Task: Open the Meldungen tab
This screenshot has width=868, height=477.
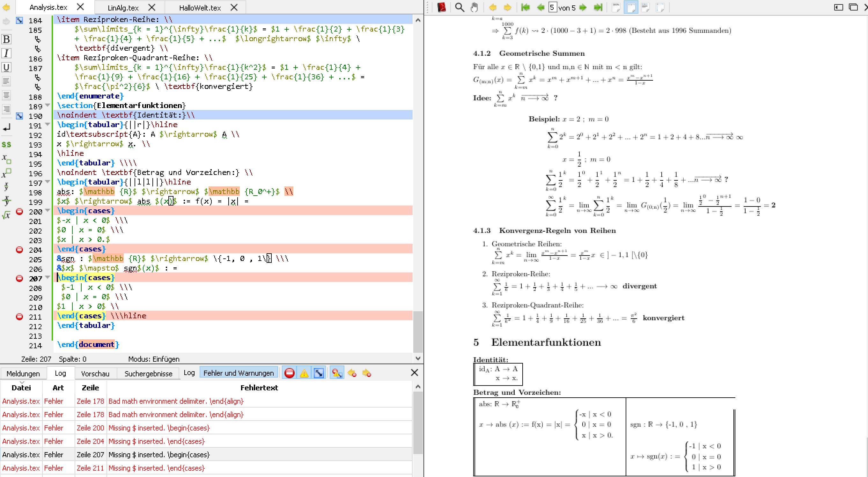Action: [23, 373]
